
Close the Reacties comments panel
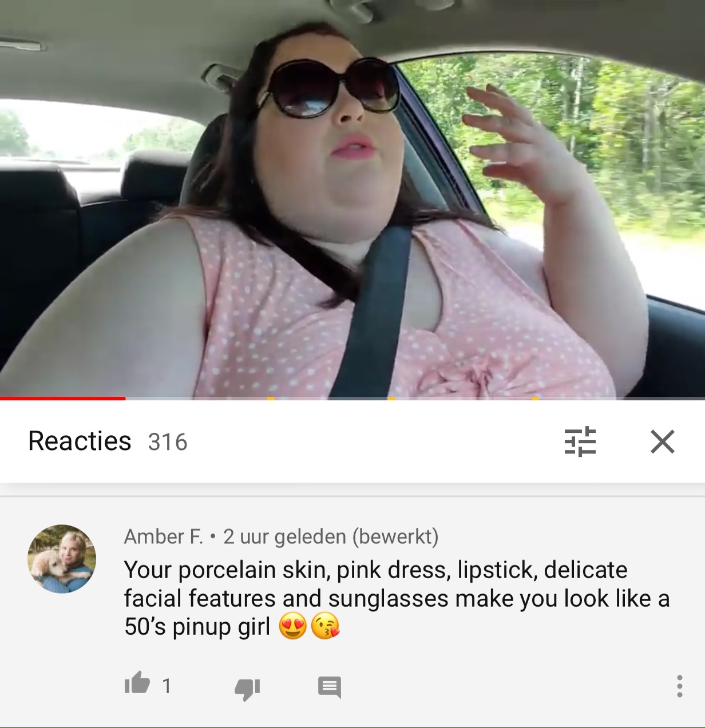coord(663,441)
